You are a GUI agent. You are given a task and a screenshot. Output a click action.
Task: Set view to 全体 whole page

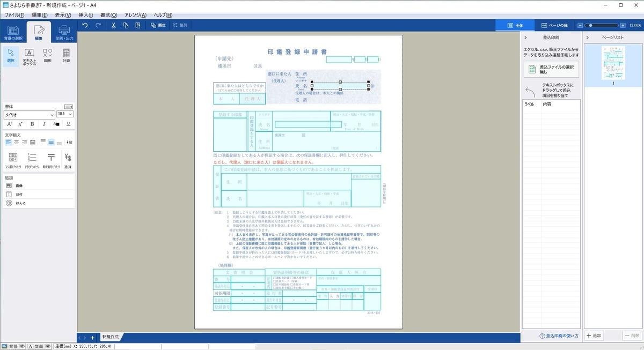tap(516, 25)
